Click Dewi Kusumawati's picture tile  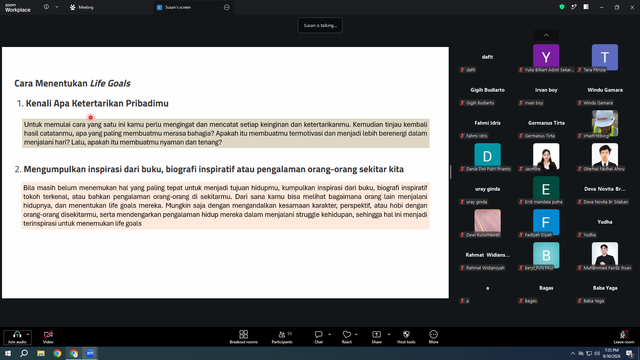(487, 222)
